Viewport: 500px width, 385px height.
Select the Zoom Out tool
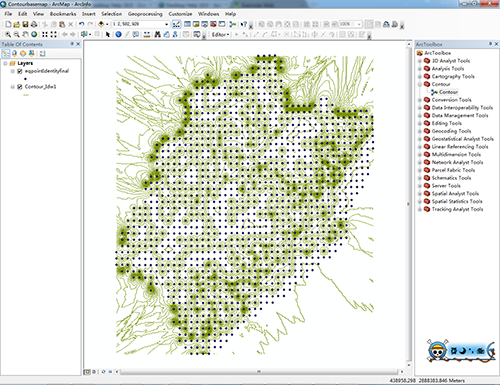tap(16, 34)
